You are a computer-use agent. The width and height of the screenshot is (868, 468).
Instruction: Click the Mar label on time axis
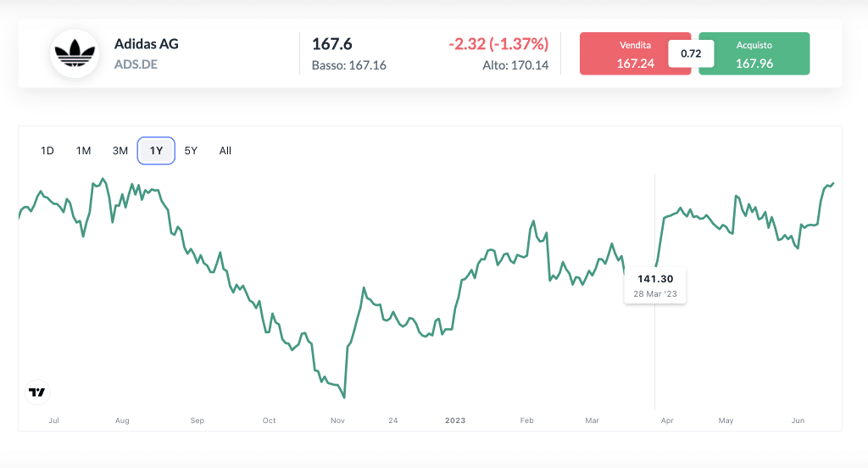[593, 421]
